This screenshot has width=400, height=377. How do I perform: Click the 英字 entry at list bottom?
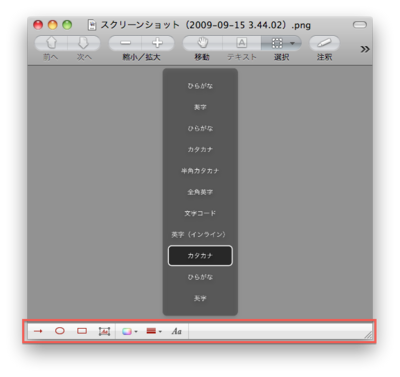tap(200, 298)
